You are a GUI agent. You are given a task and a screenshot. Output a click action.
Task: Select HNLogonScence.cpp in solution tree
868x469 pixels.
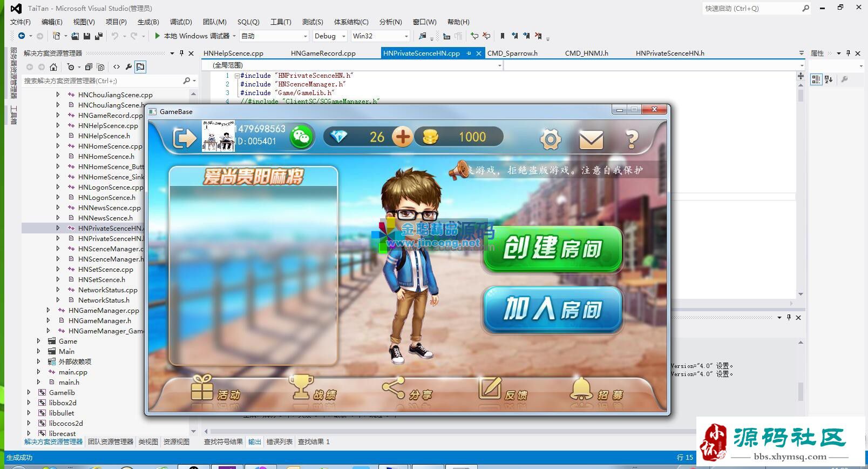pos(111,187)
